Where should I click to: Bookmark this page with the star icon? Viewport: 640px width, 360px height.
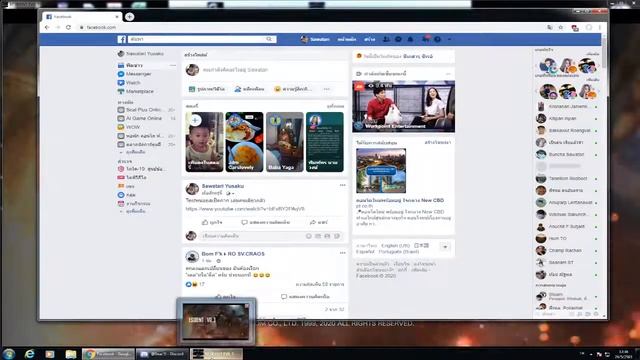pyautogui.click(x=561, y=27)
